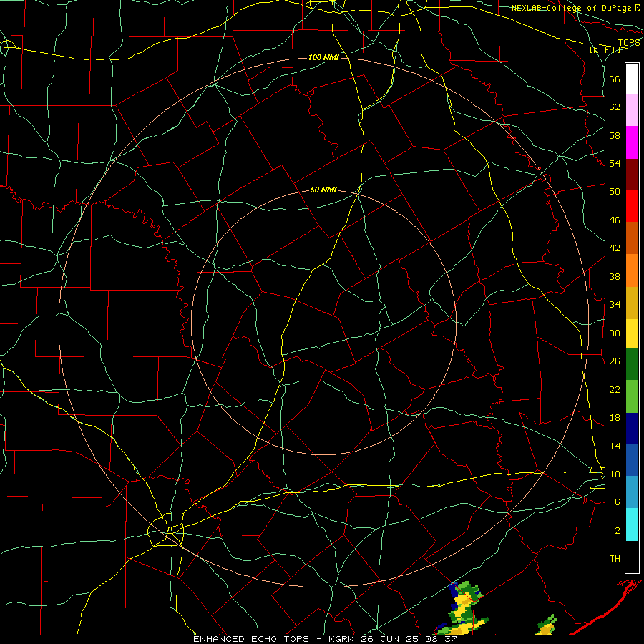Click the 100 NMI range ring label
The width and height of the screenshot is (644, 644).
323,57
